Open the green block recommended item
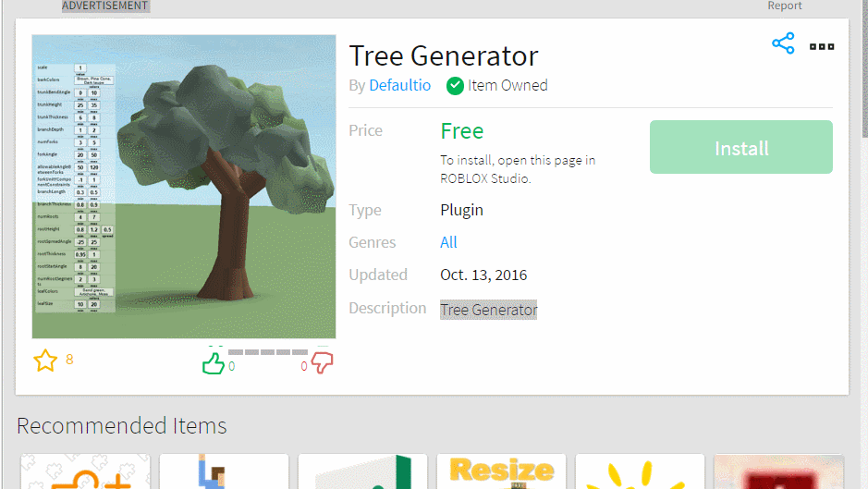Screen dimensions: 868x489 pos(362,471)
